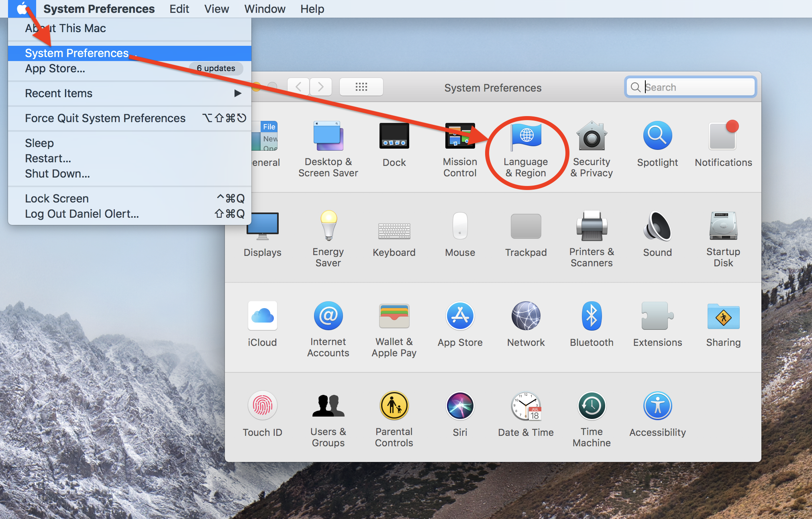Open Security & Privacy pane
The width and height of the screenshot is (812, 519).
tap(592, 137)
